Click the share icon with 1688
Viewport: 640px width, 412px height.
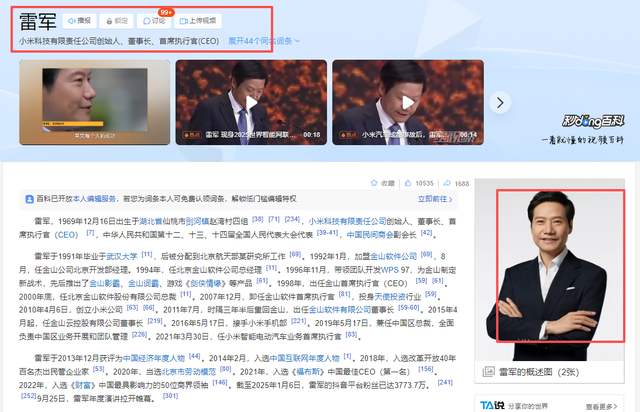click(x=447, y=183)
